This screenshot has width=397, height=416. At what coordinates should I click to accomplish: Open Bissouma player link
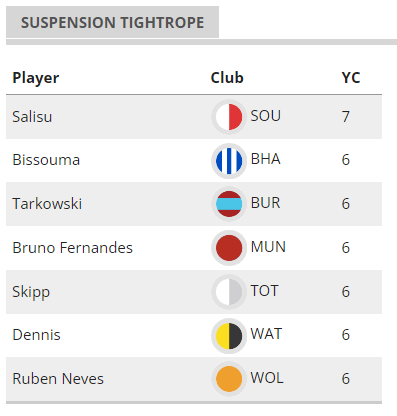[46, 160]
